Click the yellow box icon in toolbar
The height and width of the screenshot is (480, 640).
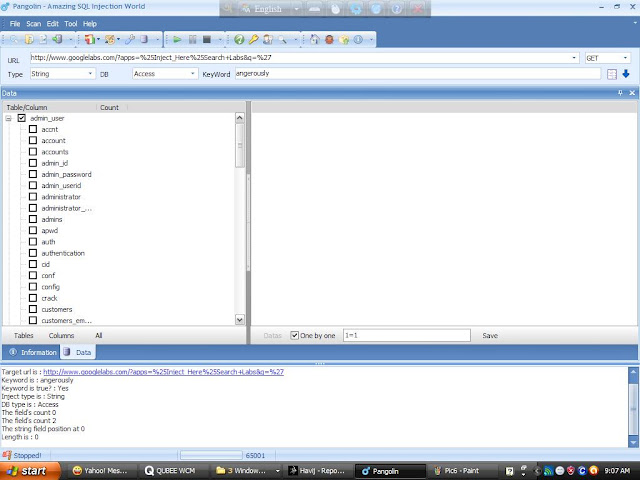pyautogui.click(x=344, y=39)
